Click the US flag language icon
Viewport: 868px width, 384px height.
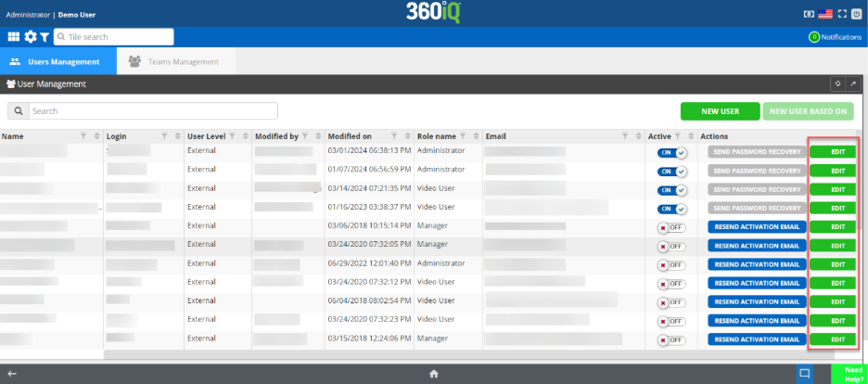pyautogui.click(x=824, y=14)
